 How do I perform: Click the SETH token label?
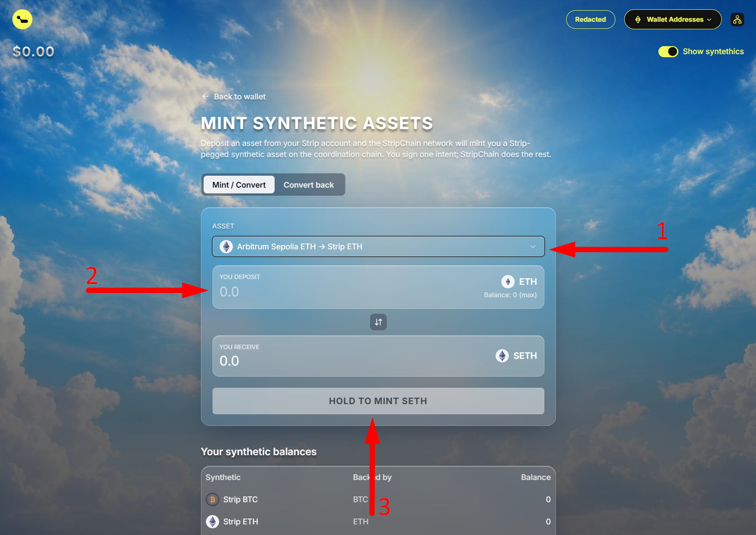click(525, 356)
